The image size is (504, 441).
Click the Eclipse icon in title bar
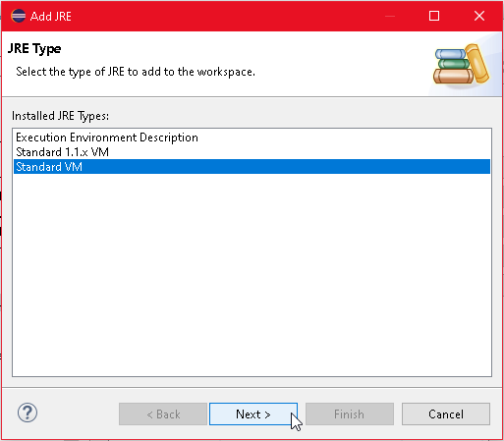pyautogui.click(x=18, y=16)
